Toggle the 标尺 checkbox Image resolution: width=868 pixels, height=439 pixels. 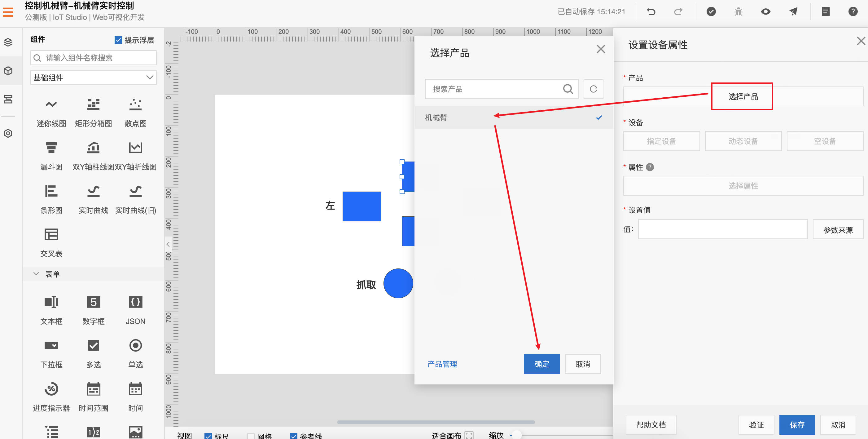(x=208, y=436)
